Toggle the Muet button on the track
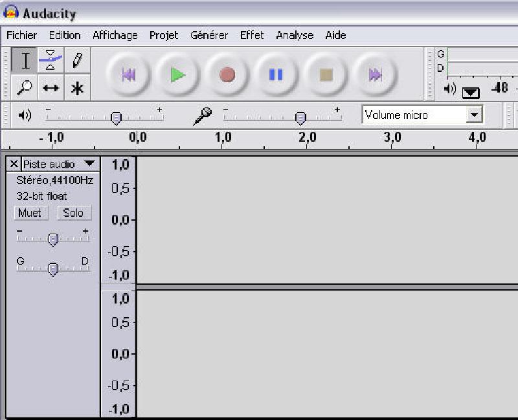518x420 pixels. point(30,213)
